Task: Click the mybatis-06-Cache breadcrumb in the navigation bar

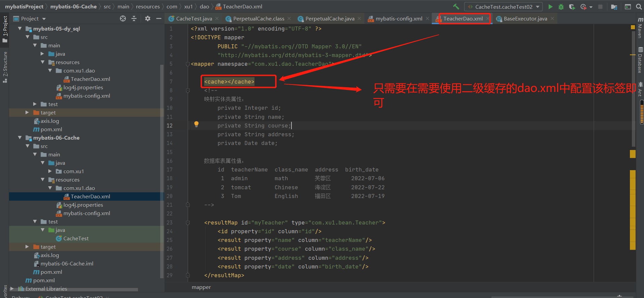Action: coord(73,6)
